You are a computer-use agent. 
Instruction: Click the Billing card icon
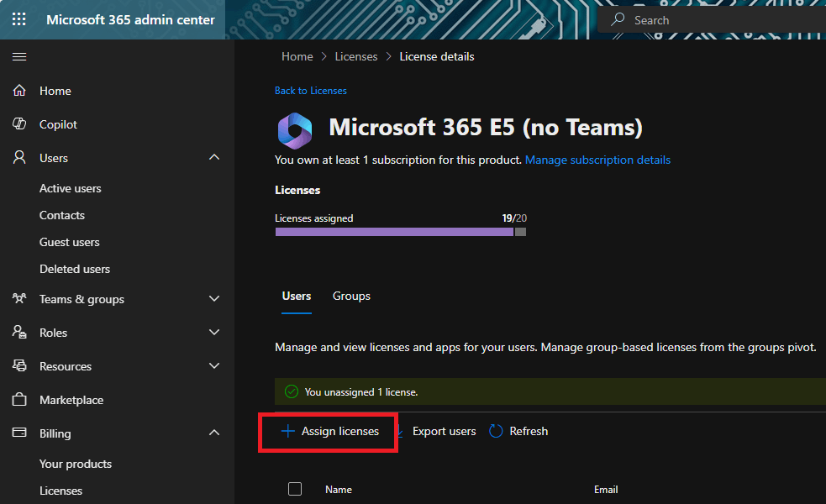pos(19,433)
